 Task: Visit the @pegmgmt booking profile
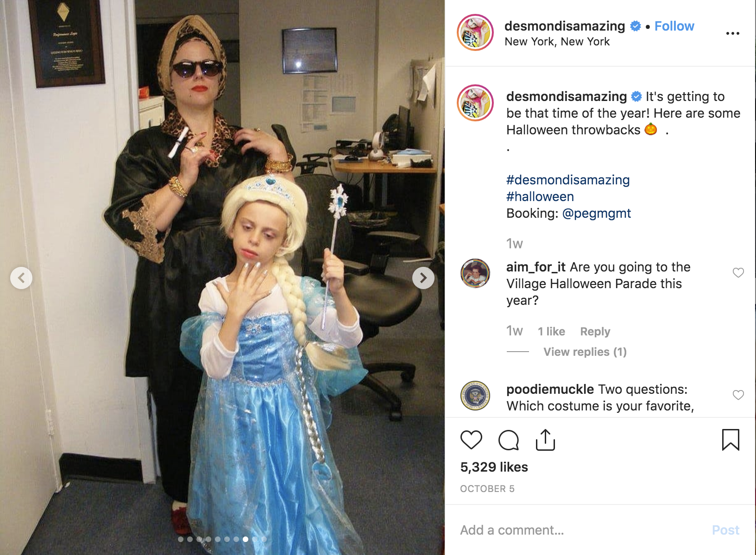597,213
